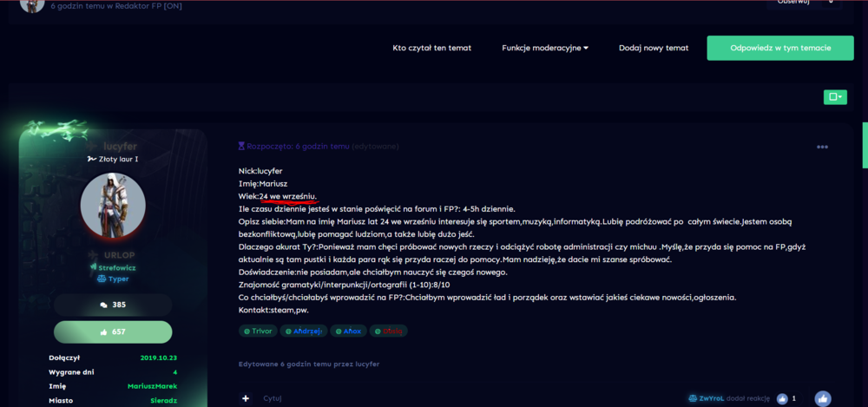Viewport: 868px width, 407px height.
Task: Open Kto czytał ten temat
Action: 431,49
